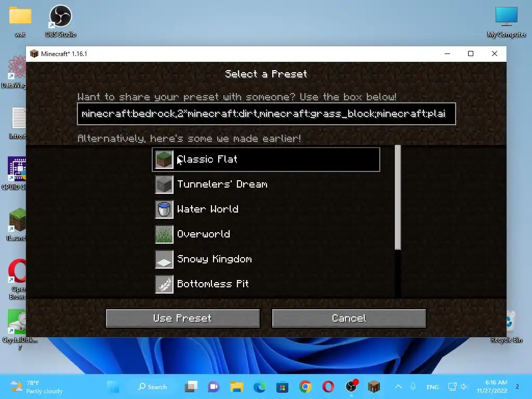
Task: Choose the Overworld preset label
Action: pyautogui.click(x=204, y=234)
